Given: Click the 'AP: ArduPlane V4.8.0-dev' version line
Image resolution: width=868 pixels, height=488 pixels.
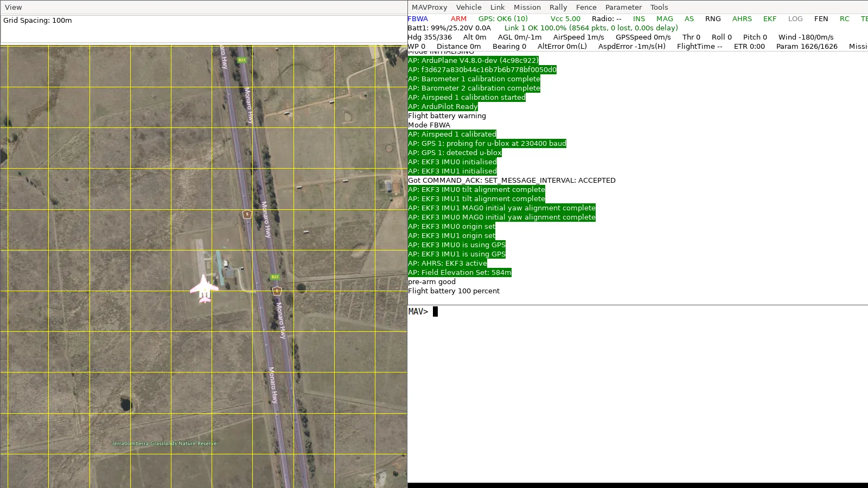Looking at the screenshot, I should pos(473,61).
